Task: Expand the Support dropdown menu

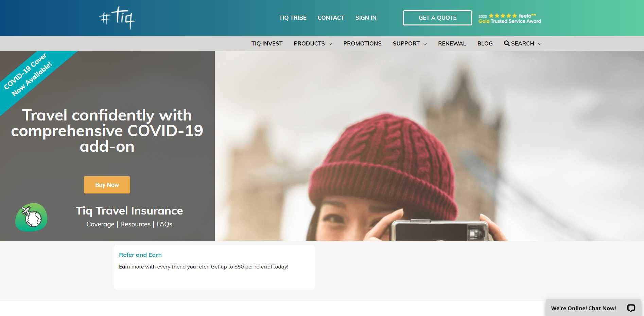Action: click(x=410, y=43)
